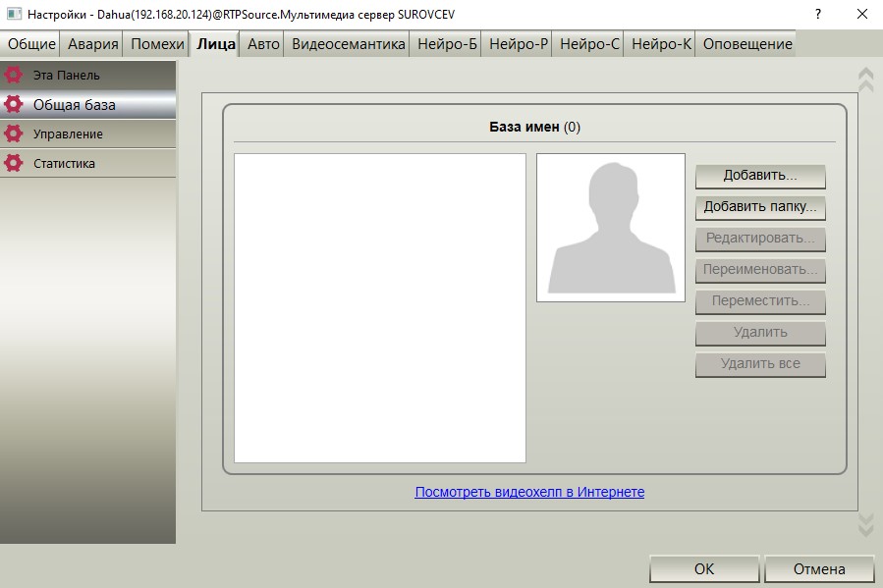Switch to the Нейро-К tab
The height and width of the screenshot is (588, 883).
(x=661, y=44)
